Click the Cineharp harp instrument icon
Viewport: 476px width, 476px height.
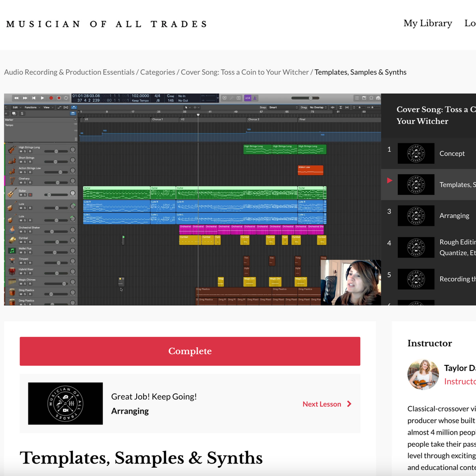pos(12,181)
